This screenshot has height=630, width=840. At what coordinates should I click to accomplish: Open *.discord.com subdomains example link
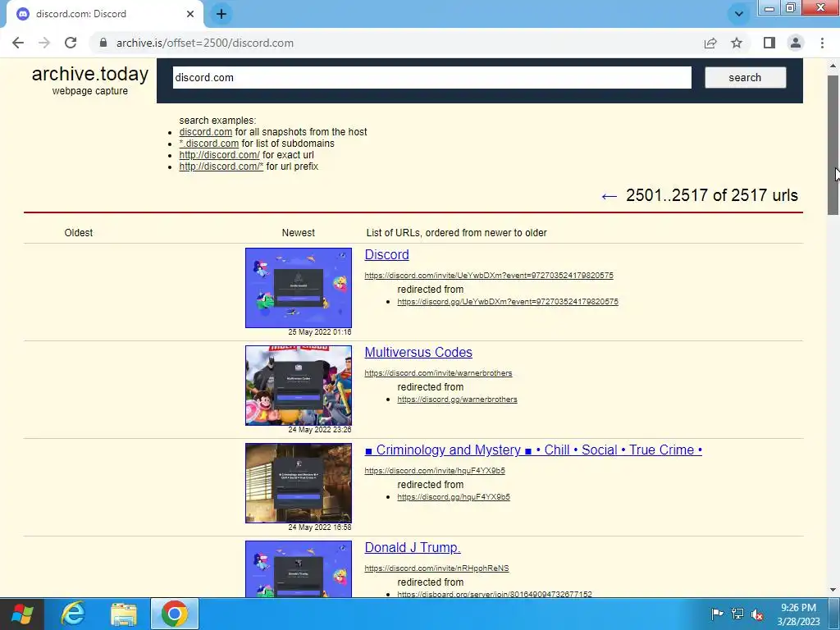(x=209, y=144)
